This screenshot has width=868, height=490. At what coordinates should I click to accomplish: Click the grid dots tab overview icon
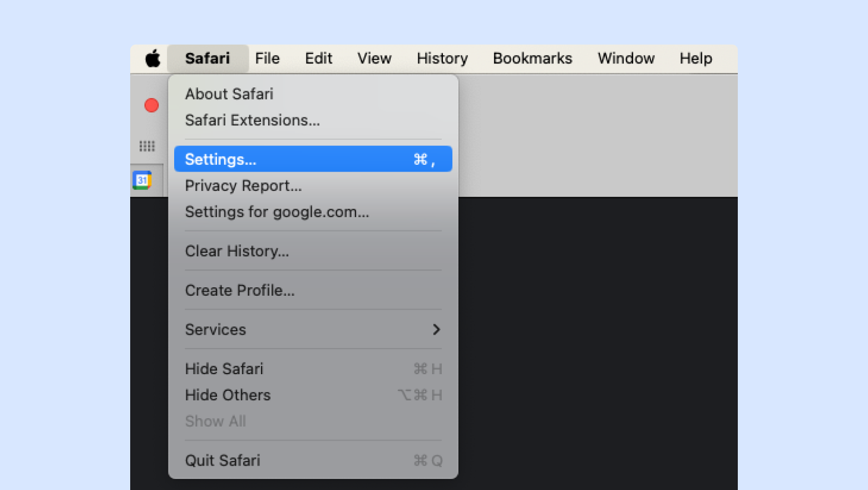tap(147, 146)
